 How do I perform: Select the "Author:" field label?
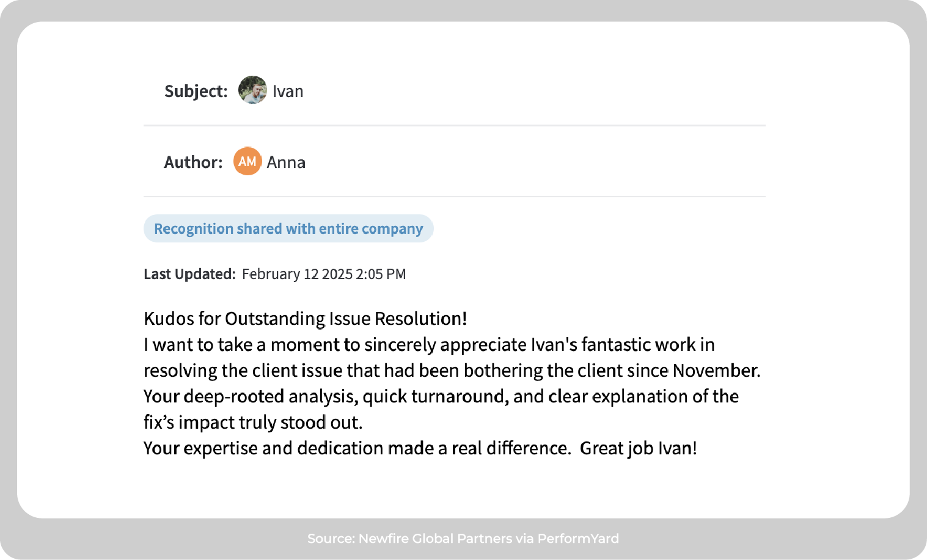[193, 162]
